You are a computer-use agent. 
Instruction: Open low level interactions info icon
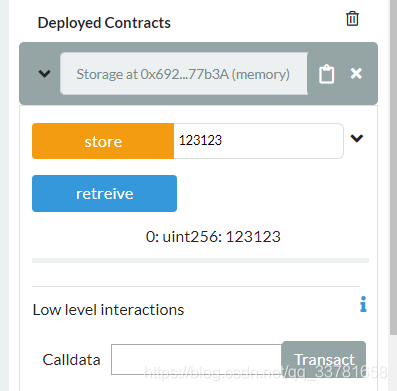point(363,304)
